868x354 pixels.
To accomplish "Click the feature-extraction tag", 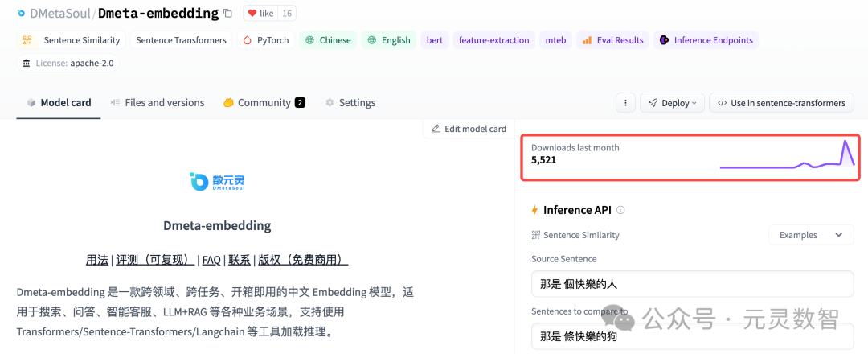I will (493, 40).
